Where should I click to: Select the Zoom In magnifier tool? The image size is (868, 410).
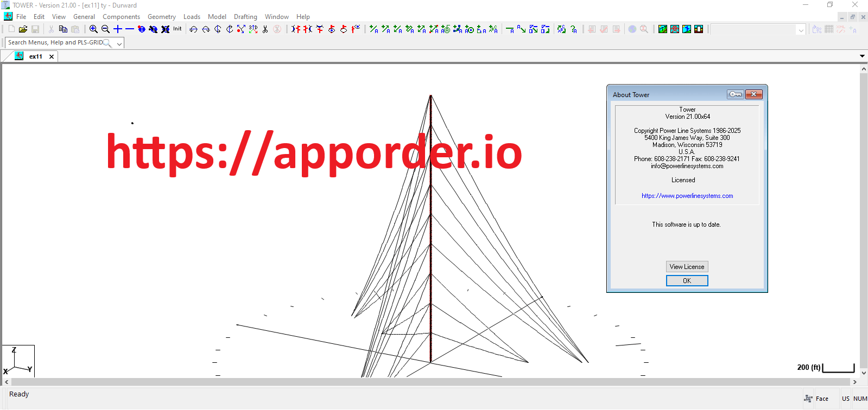93,29
